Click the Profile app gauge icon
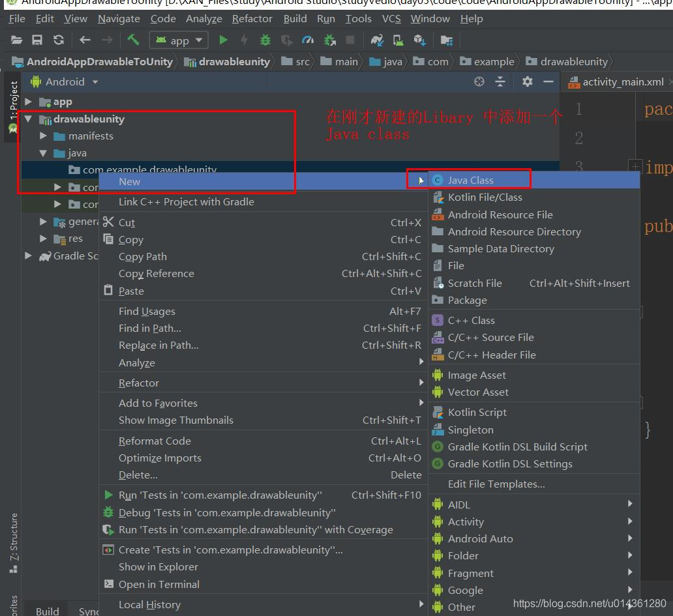The height and width of the screenshot is (616, 673). pyautogui.click(x=308, y=40)
